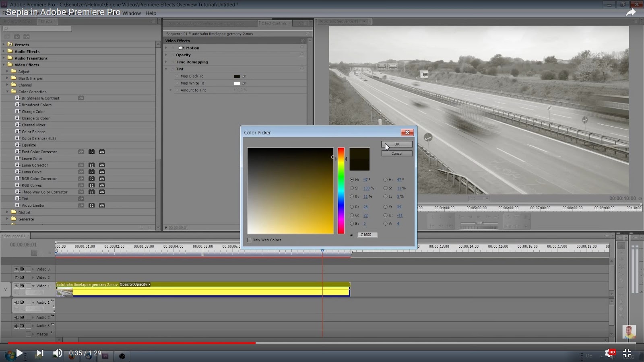644x362 pixels.
Task: Select the S radio button showing 100%
Action: coord(352,188)
